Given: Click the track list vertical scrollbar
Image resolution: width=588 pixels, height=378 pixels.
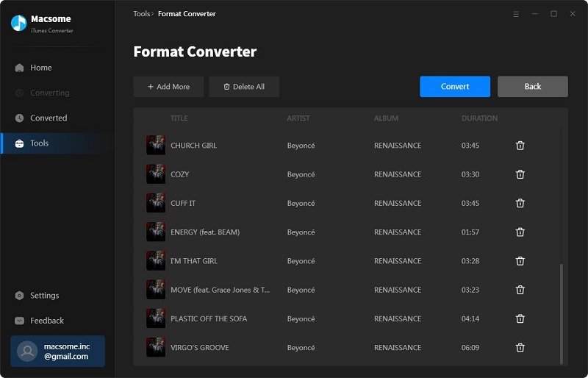Looking at the screenshot, I should tap(562, 313).
